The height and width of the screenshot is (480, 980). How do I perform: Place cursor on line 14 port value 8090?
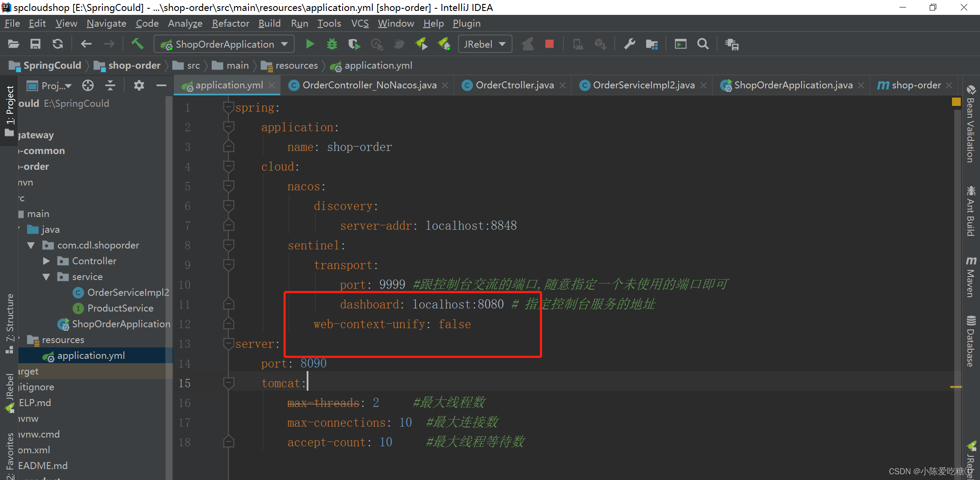[x=314, y=364]
